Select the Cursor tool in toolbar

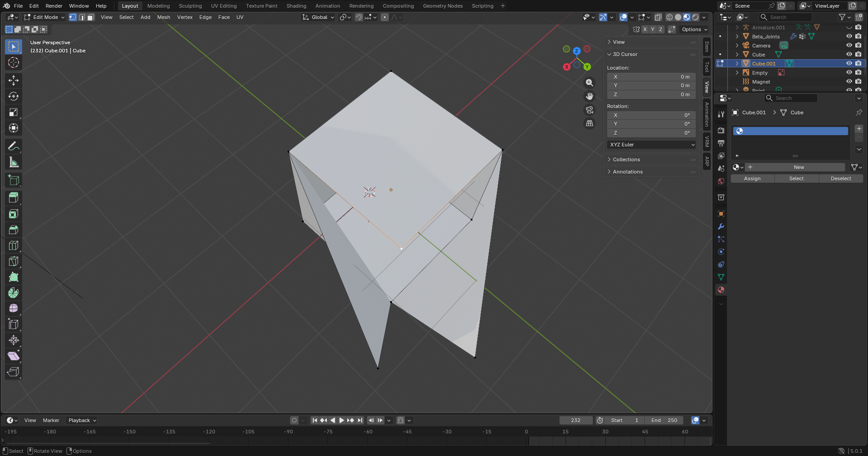[x=14, y=62]
